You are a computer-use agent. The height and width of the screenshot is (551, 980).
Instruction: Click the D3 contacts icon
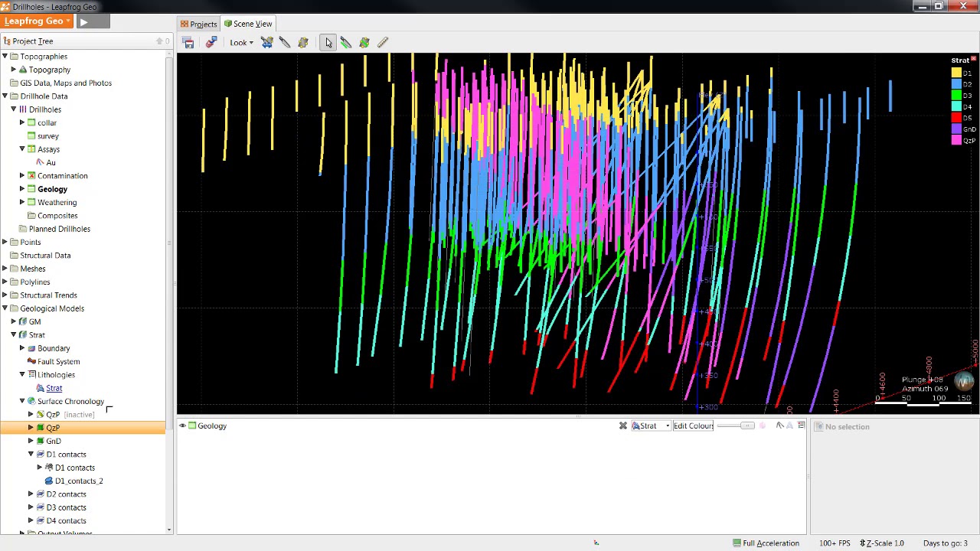click(41, 507)
